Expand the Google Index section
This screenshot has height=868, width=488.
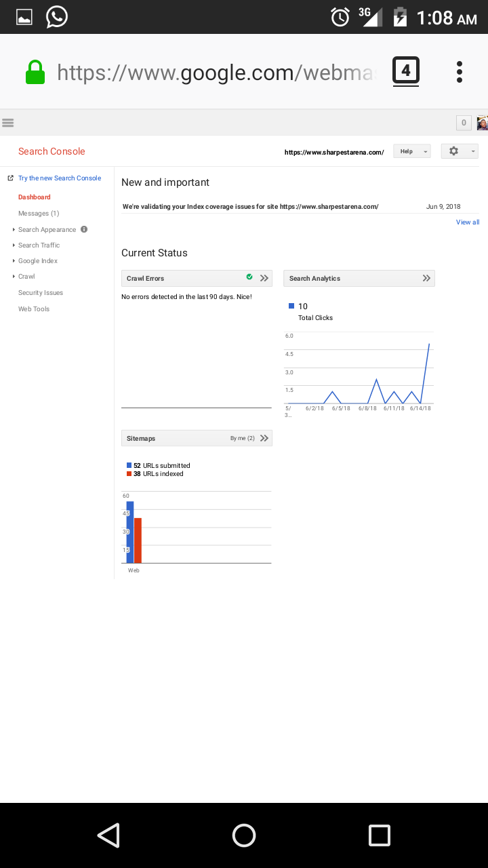coord(37,261)
